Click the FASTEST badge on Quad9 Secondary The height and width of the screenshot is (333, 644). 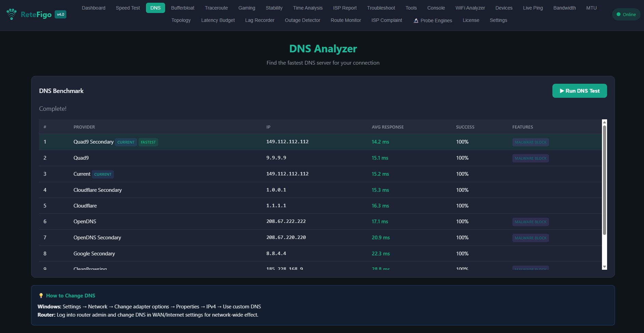pyautogui.click(x=148, y=142)
